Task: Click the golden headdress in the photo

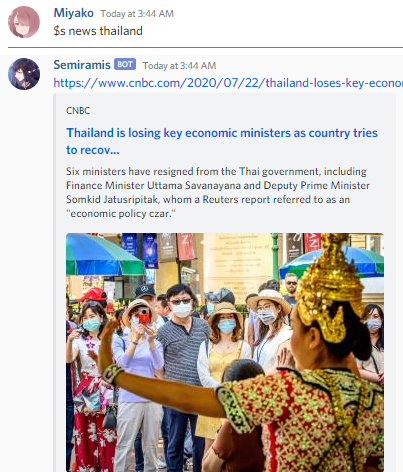Action: point(328,288)
